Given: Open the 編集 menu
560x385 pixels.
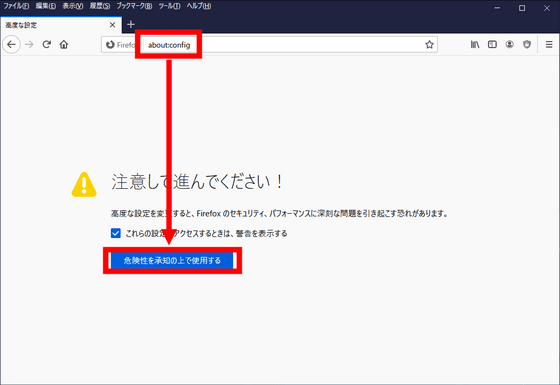Looking at the screenshot, I should pyautogui.click(x=46, y=6).
